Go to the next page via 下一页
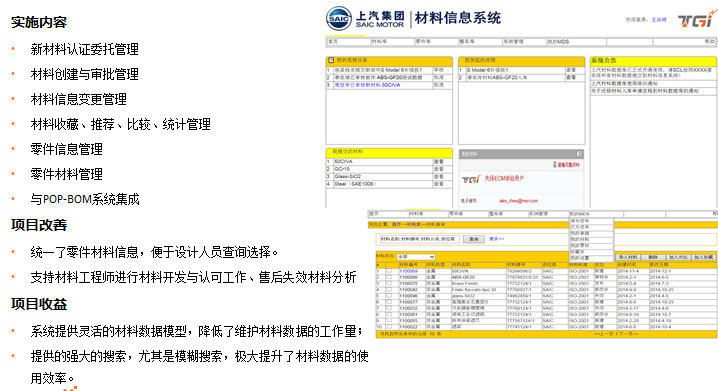Viewport: 718px width, 391px height. click(x=628, y=334)
